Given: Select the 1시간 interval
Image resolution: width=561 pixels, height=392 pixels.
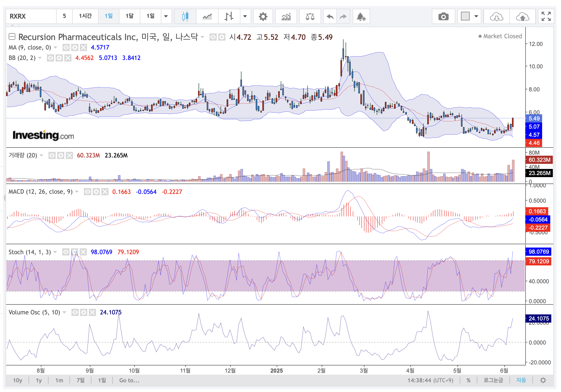Looking at the screenshot, I should [85, 17].
